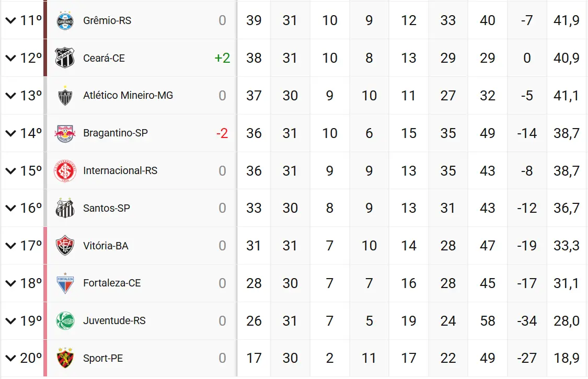The width and height of the screenshot is (588, 379).
Task: Click the Santos-SP team badge
Action: point(65,208)
